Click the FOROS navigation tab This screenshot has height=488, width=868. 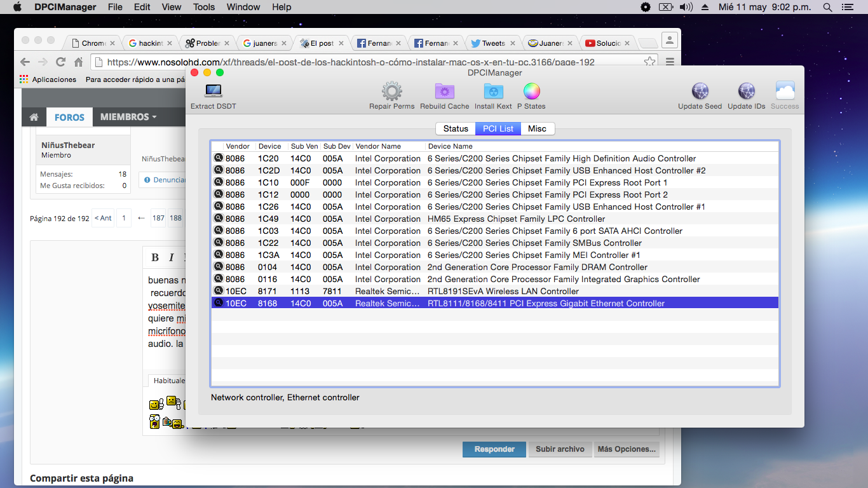pos(69,117)
